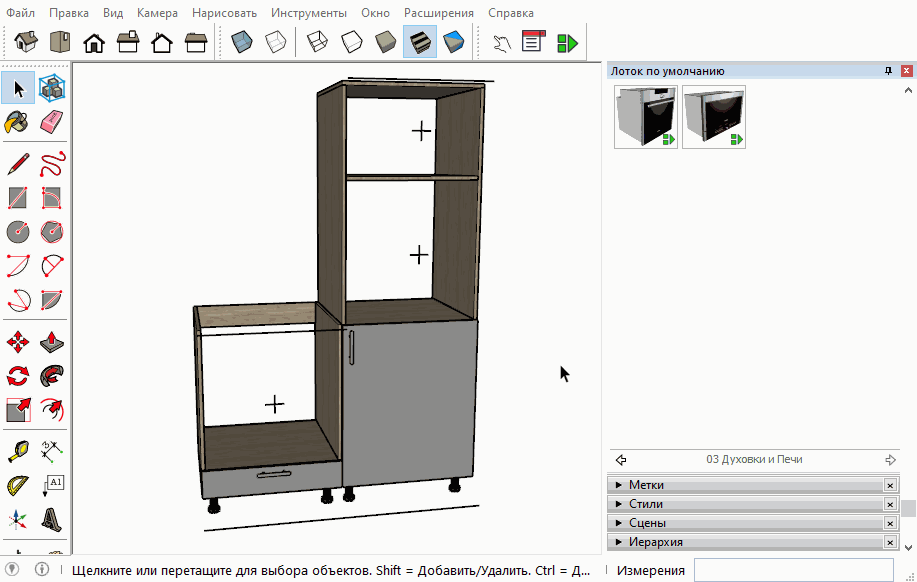The image size is (917, 582).
Task: Switch to Right view
Action: (x=127, y=42)
